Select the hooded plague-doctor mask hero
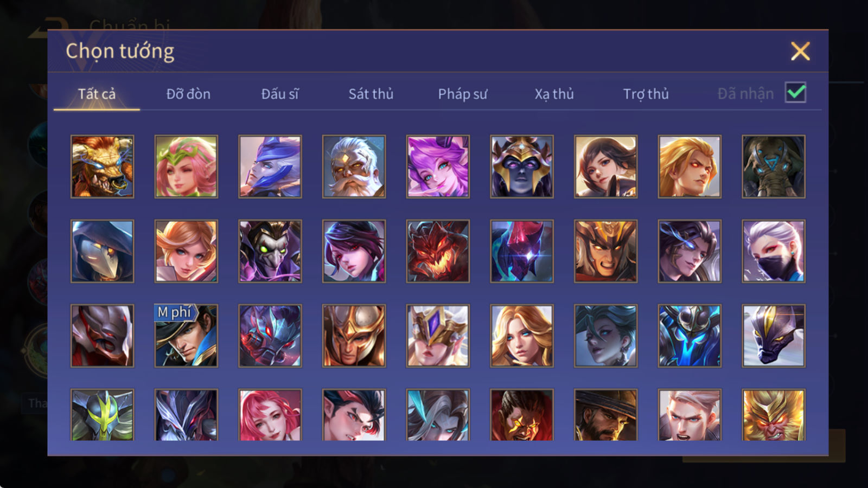 point(102,251)
